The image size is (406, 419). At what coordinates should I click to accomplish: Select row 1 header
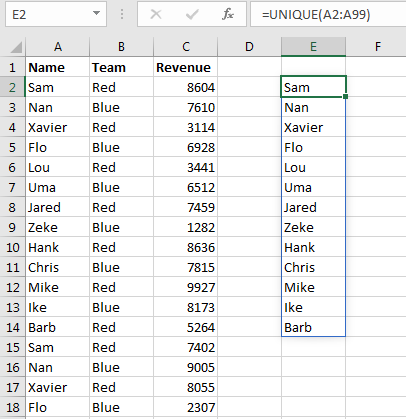[x=13, y=68]
